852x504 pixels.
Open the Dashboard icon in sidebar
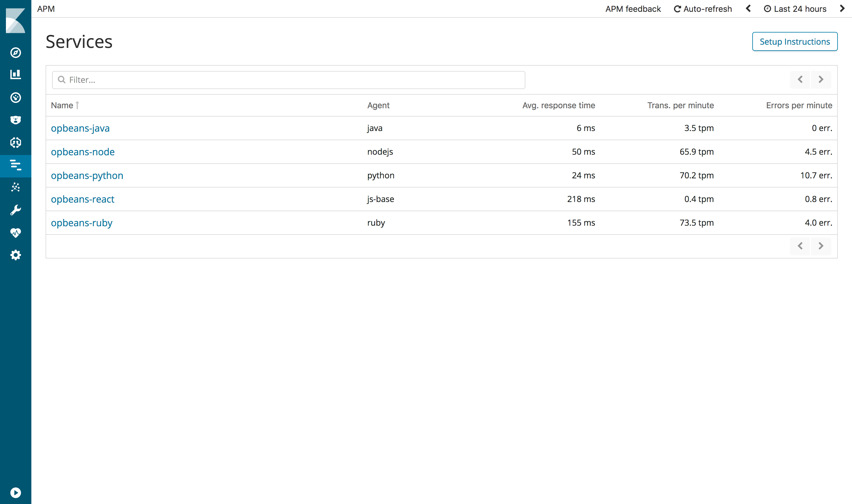coord(16,98)
